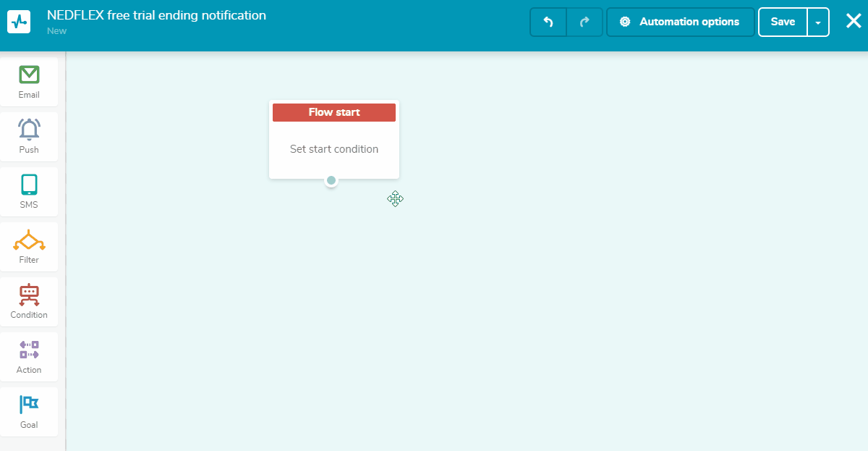Select the SMS block in the sidebar
Screen dimensions: 868x451
[x=29, y=191]
